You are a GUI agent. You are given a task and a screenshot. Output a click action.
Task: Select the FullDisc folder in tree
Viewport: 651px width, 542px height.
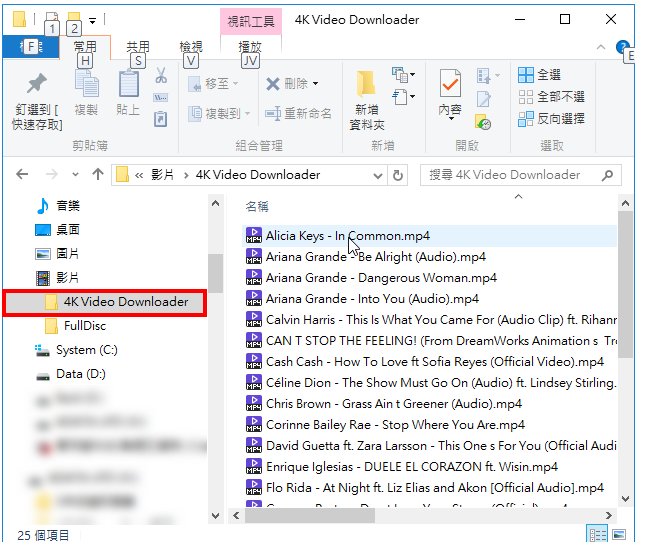point(76,326)
